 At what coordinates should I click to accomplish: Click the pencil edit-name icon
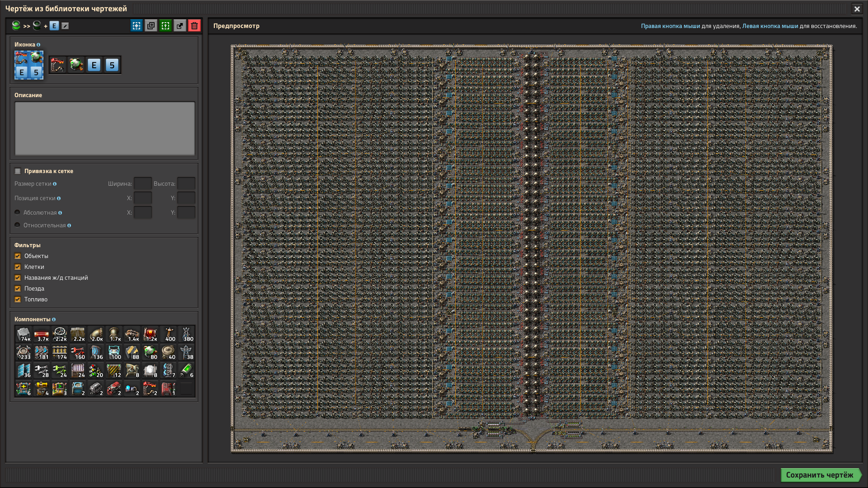point(65,26)
